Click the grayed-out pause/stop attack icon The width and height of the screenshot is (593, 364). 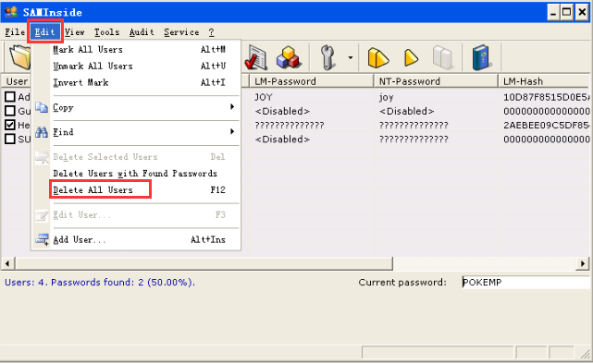pos(442,58)
